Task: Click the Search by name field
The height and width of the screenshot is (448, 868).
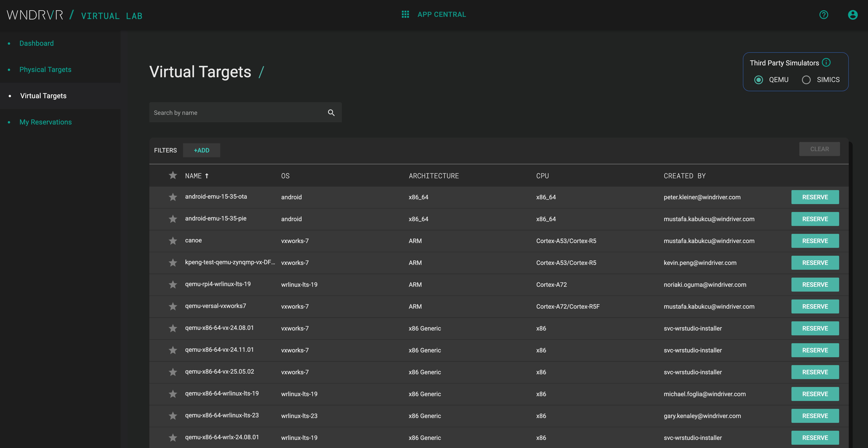Action: coord(236,112)
